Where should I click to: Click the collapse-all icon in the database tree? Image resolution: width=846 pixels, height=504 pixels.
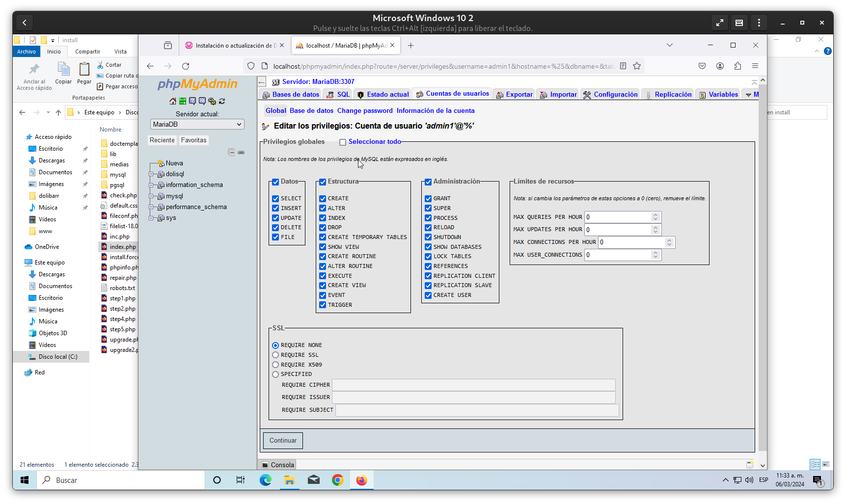(x=231, y=152)
